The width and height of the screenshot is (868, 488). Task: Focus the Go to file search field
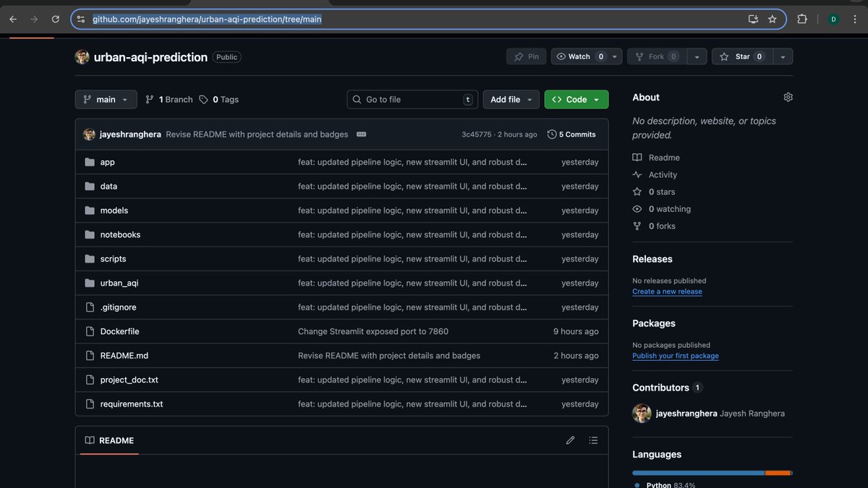tap(412, 100)
